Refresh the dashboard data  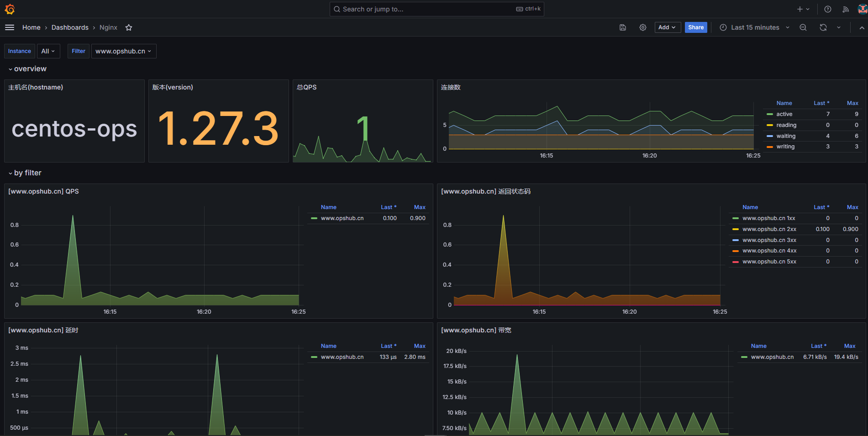click(823, 27)
